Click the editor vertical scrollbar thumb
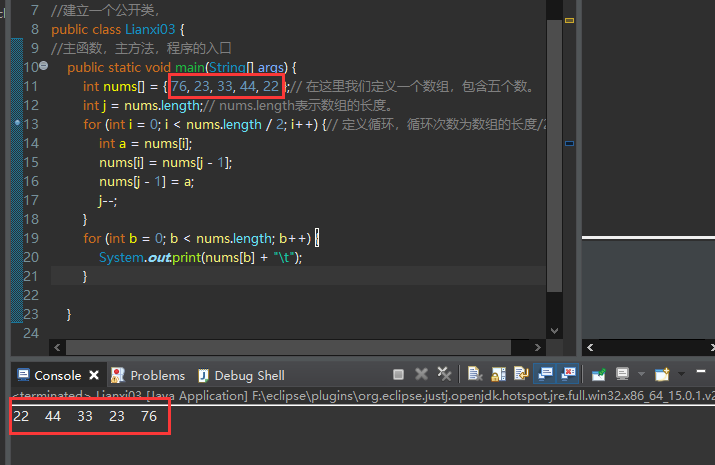This screenshot has height=465, width=715. coord(554,155)
